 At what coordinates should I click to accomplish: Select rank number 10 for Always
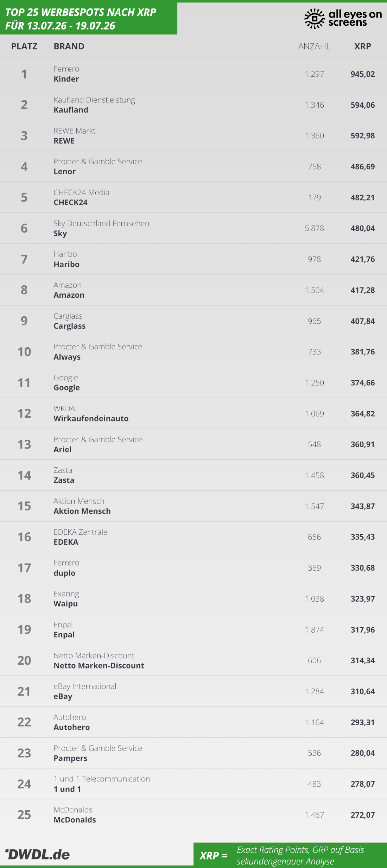[24, 352]
